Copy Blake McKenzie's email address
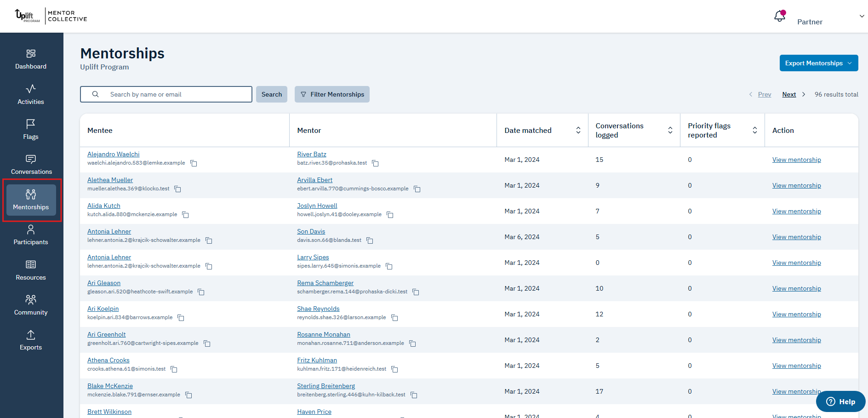The width and height of the screenshot is (868, 418). point(188,395)
